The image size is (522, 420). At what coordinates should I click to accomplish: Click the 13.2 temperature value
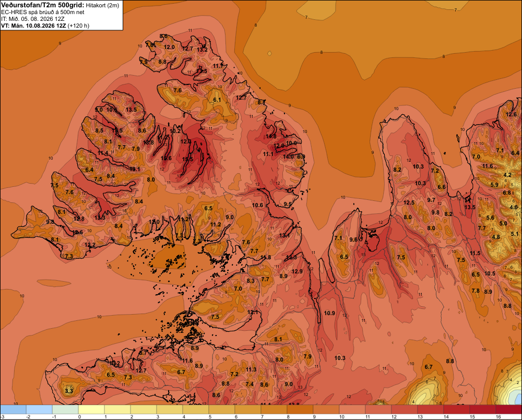pos(202,50)
